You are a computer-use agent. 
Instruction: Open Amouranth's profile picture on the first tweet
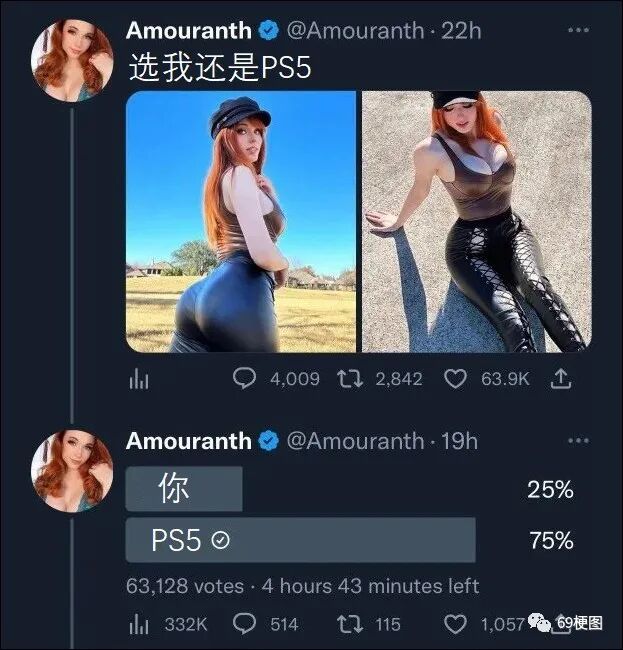pos(73,60)
